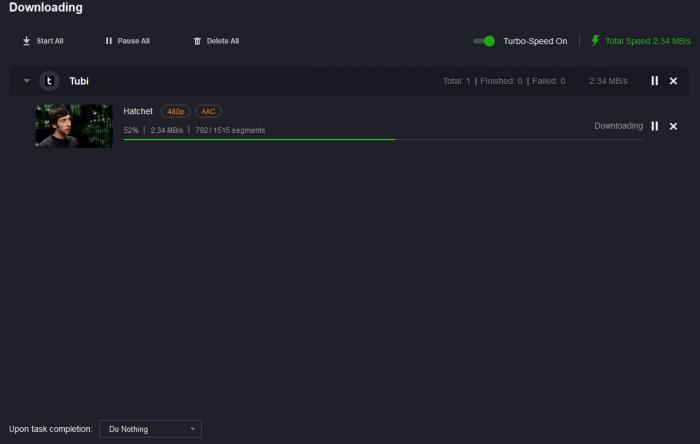
Task: Remove the Tubi group with the X icon
Action: click(x=673, y=81)
